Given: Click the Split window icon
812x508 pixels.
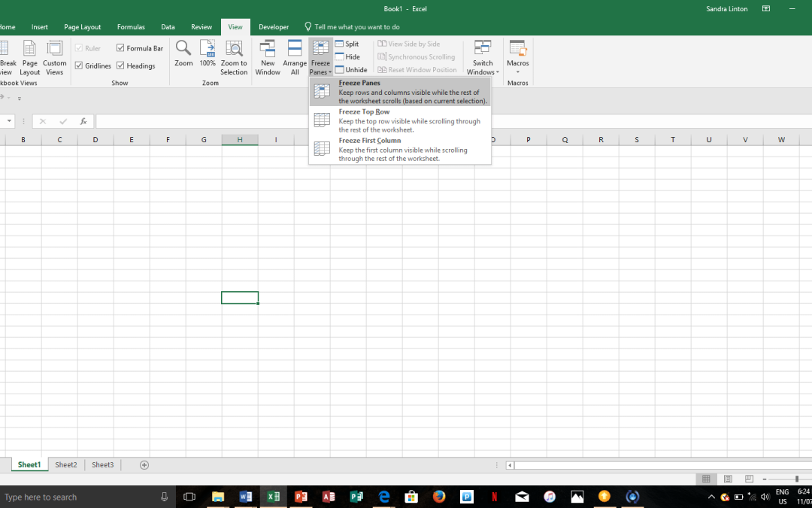Looking at the screenshot, I should tap(347, 44).
